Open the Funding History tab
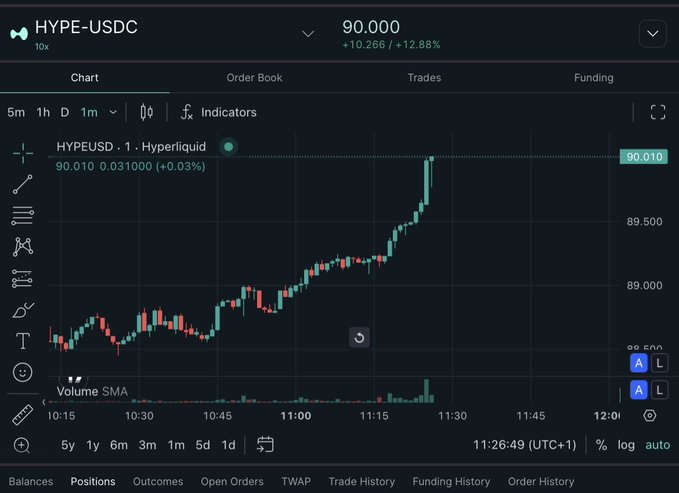This screenshot has width=679, height=493. [x=451, y=481]
